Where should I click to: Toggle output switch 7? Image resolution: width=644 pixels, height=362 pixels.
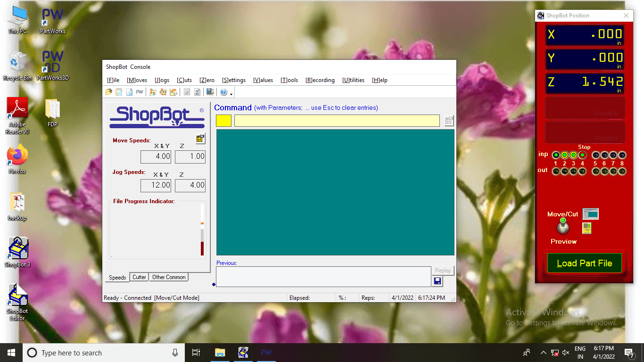613,171
